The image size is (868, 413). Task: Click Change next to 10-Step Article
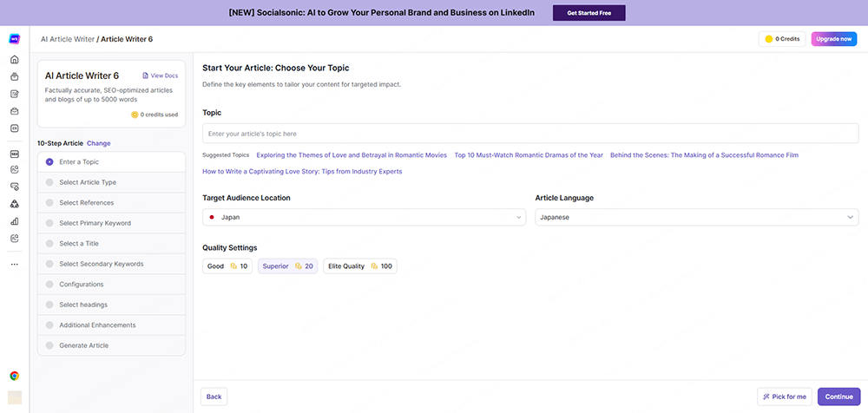(x=99, y=143)
